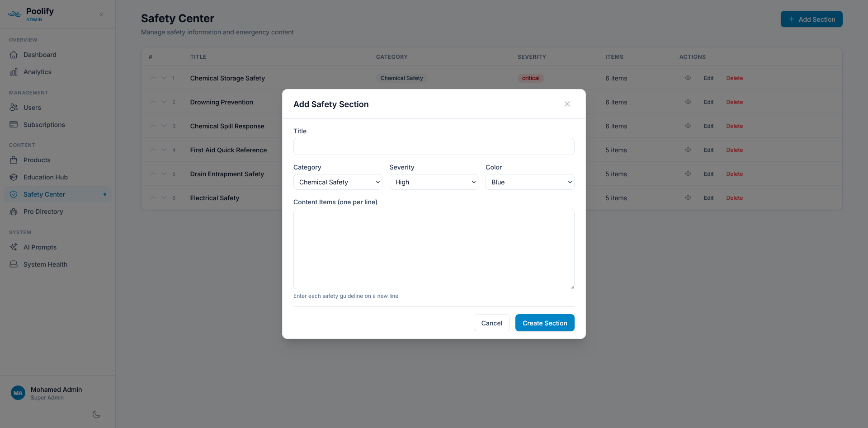Click the Analytics bar chart icon
This screenshot has height=428, width=868.
tap(14, 72)
